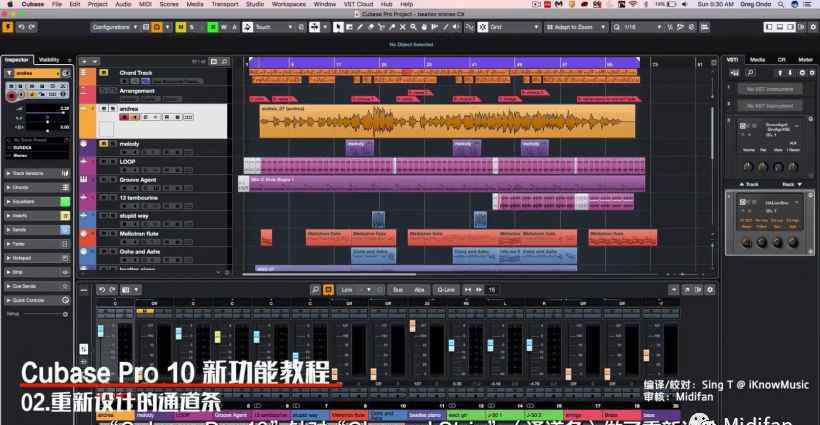Bypass Equalizers with green Inspector toggle
The width and height of the screenshot is (820, 425).
tap(65, 202)
